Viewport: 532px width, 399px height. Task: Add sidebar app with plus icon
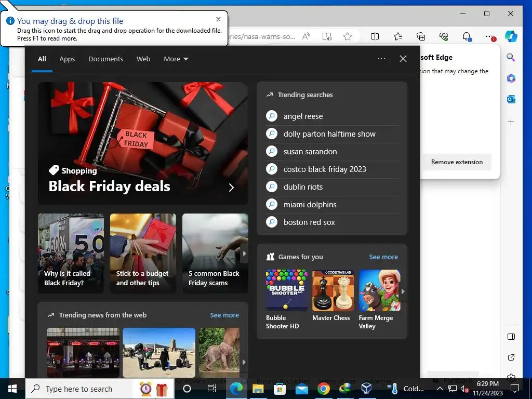click(x=511, y=122)
